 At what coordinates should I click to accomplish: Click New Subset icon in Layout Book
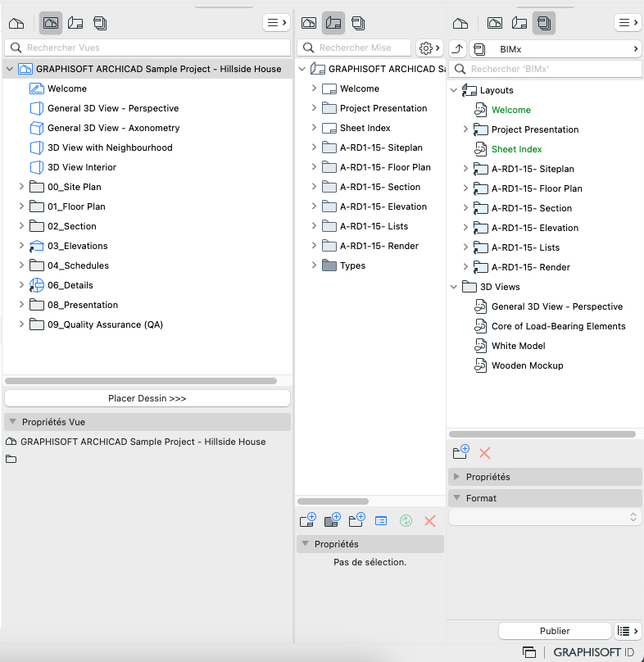tap(357, 520)
